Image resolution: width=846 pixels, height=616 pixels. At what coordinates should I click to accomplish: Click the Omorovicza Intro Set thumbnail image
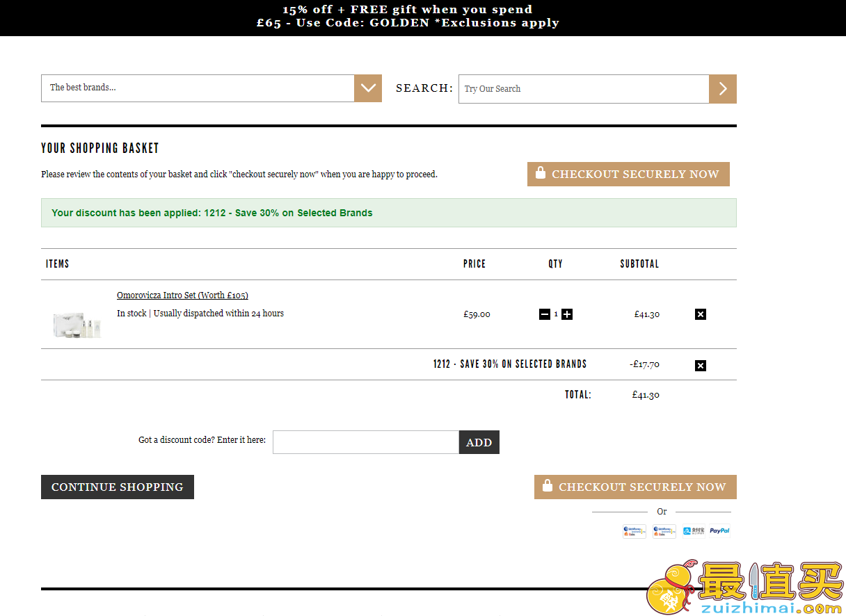(77, 324)
